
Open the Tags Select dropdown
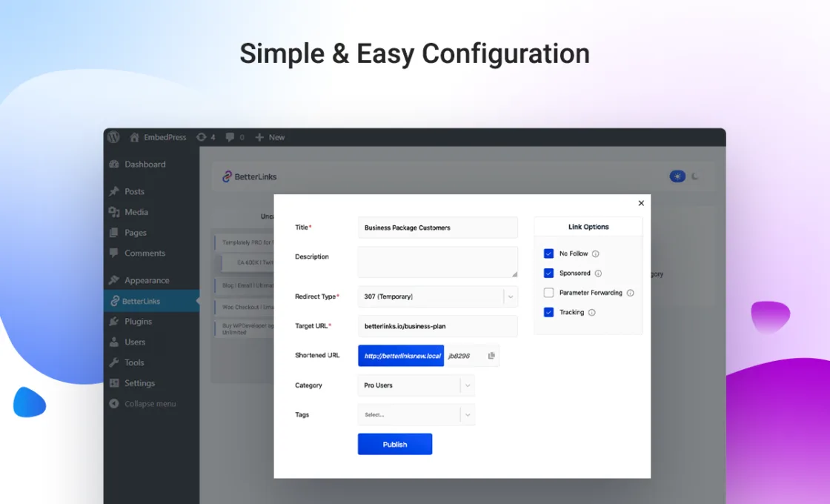(x=416, y=414)
